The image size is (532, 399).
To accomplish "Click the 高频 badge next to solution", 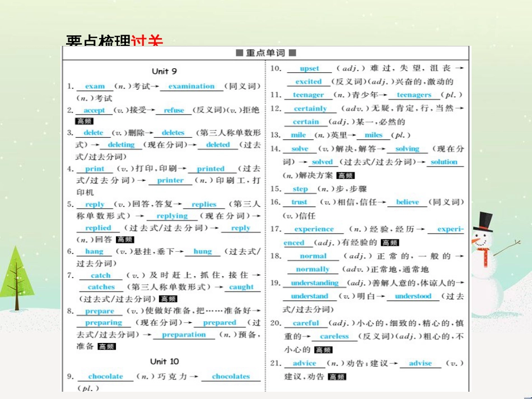I will [x=346, y=176].
